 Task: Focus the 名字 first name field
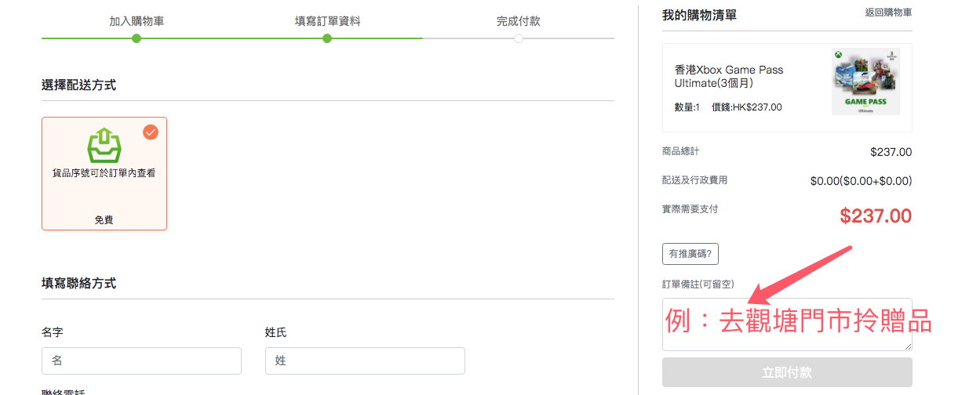(x=141, y=361)
